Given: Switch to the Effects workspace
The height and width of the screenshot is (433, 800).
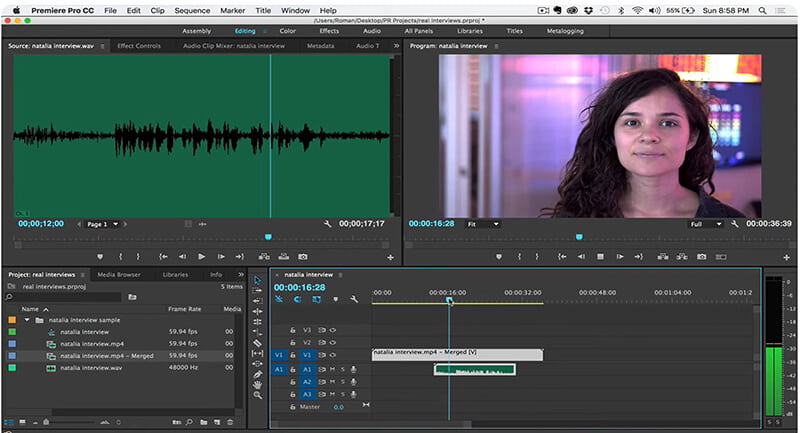Looking at the screenshot, I should [329, 31].
